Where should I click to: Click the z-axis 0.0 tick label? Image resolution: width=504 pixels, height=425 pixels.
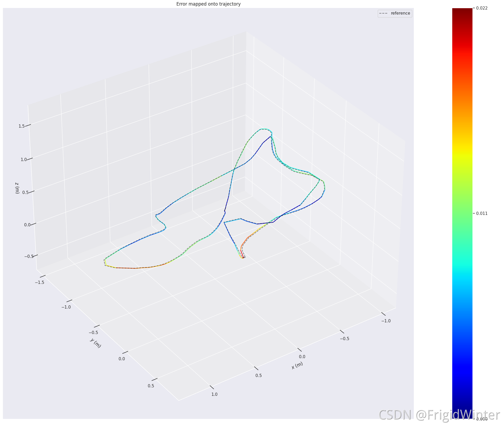27,225
